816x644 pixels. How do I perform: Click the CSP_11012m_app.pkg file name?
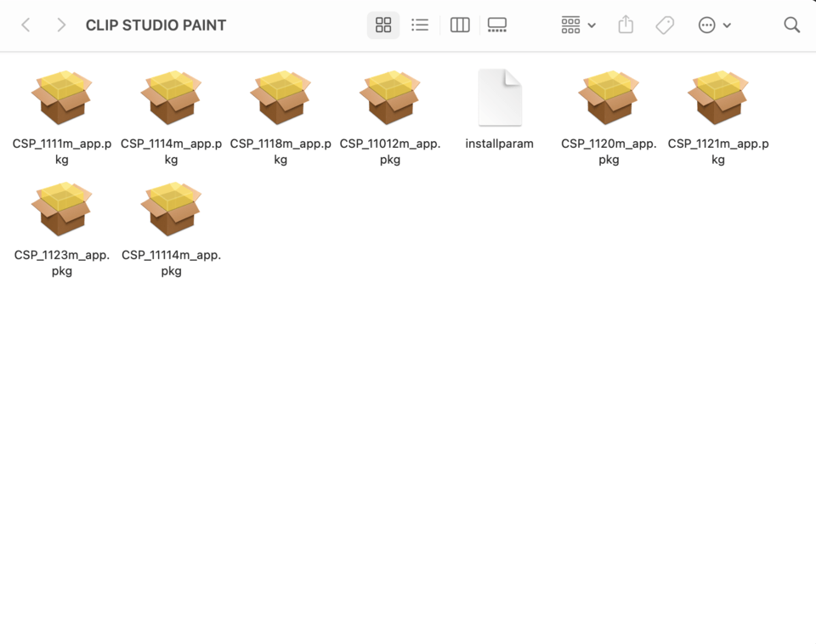pyautogui.click(x=390, y=151)
